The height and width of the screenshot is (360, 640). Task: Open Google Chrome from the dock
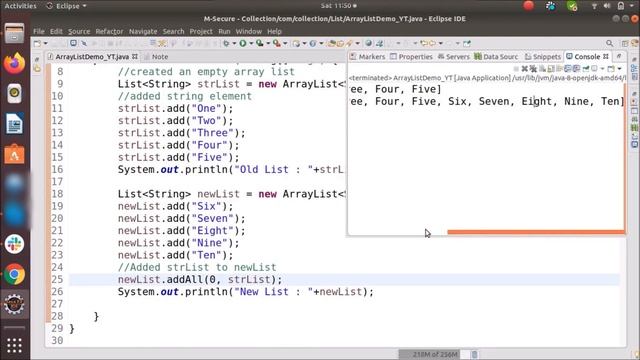[14, 275]
